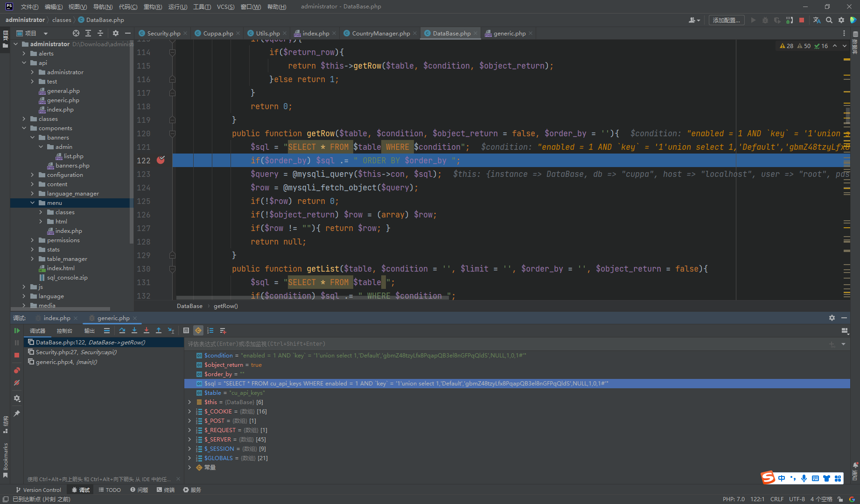860x504 pixels.
Task: Switch to the 控制台 debugger tab
Action: point(64,331)
